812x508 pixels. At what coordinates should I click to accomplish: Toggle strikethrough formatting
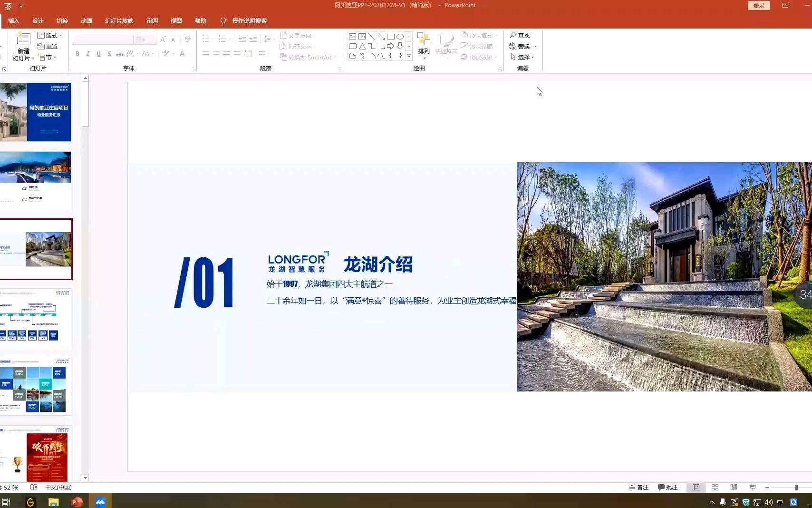(120, 54)
